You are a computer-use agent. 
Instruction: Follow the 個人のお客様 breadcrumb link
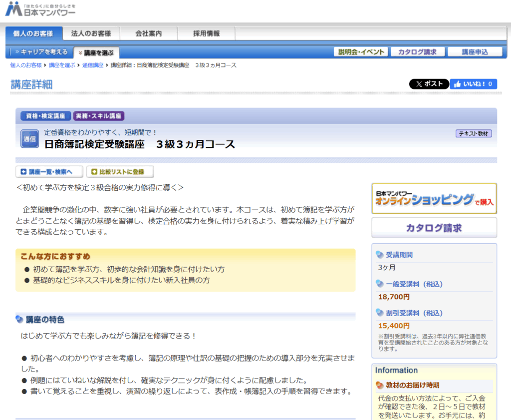pos(26,65)
